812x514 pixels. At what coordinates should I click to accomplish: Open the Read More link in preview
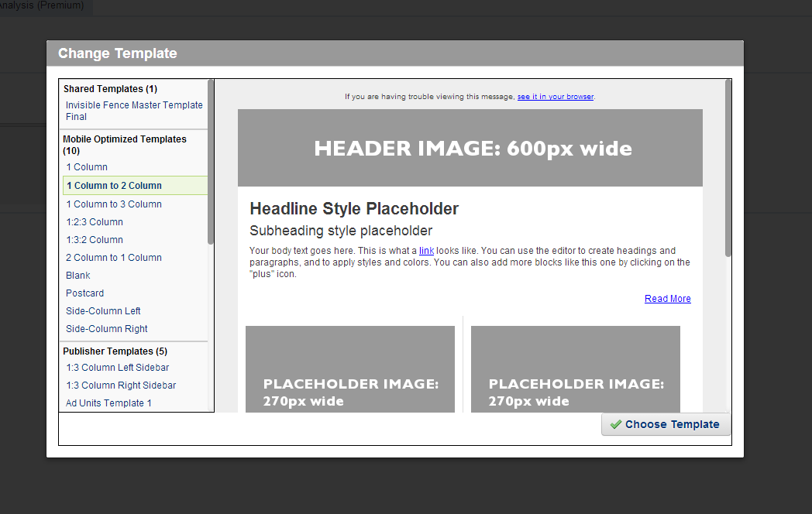coord(667,299)
